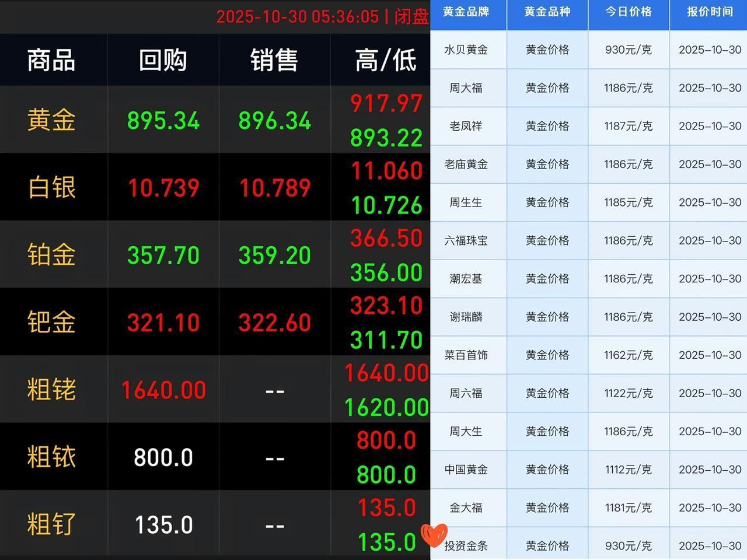The width and height of the screenshot is (747, 560).
Task: Click silver high value 11.060
Action: pyautogui.click(x=386, y=171)
